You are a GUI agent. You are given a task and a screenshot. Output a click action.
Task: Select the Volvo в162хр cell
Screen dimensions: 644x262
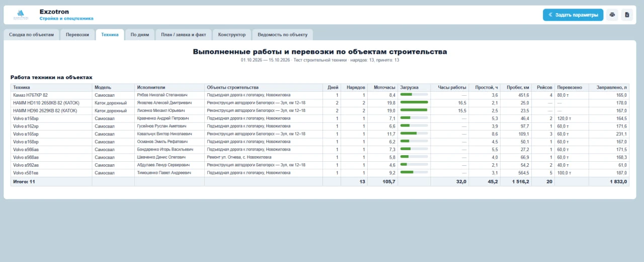(51, 126)
